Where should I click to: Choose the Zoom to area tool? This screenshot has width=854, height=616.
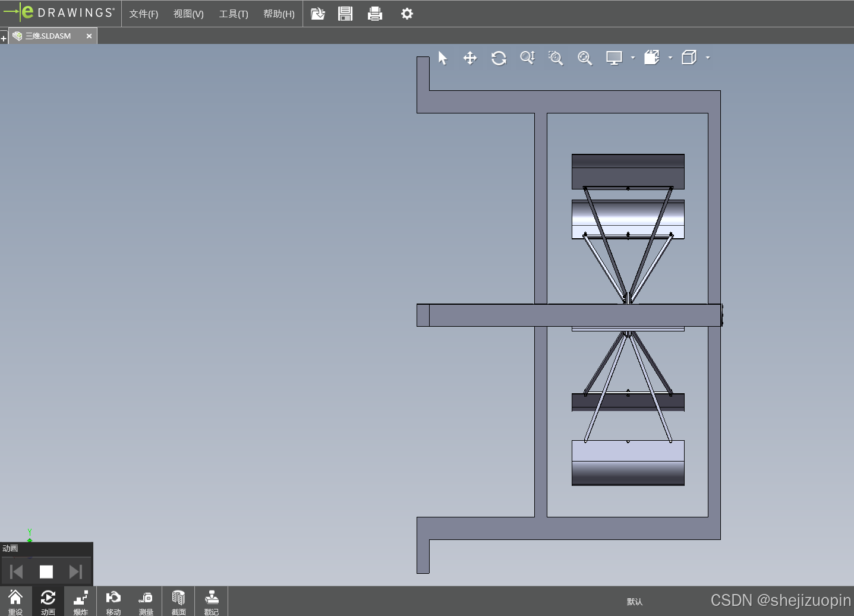pos(556,58)
